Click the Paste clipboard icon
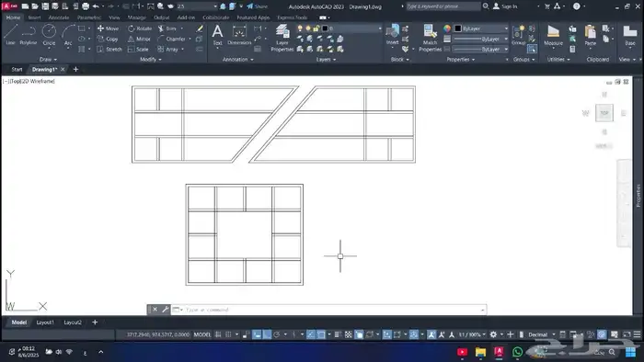 [x=591, y=34]
